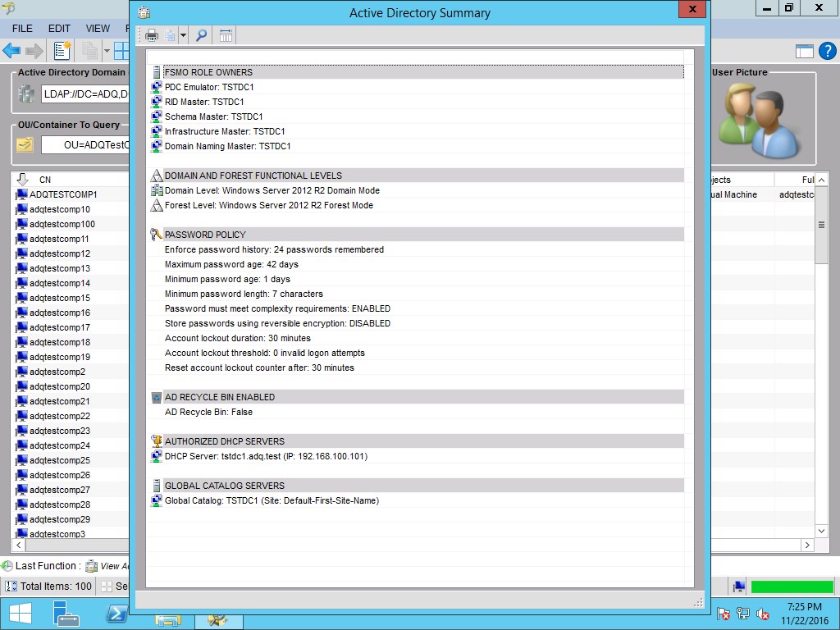
Task: Click the OU container folder icon
Action: pyautogui.click(x=25, y=144)
